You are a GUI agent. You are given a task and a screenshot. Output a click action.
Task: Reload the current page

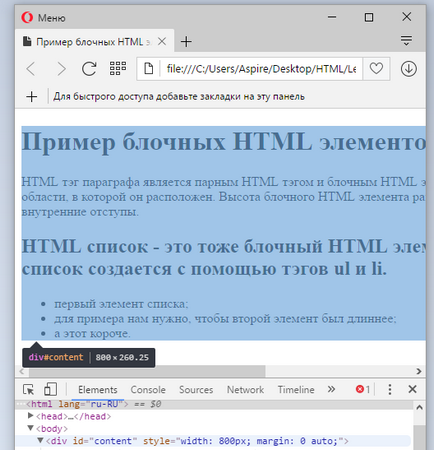[x=89, y=69]
